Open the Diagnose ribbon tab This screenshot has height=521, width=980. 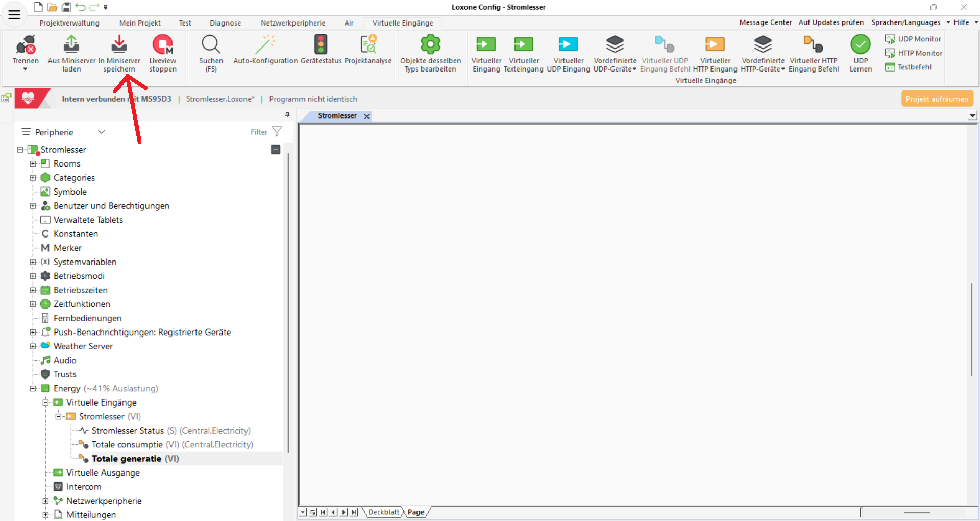225,23
